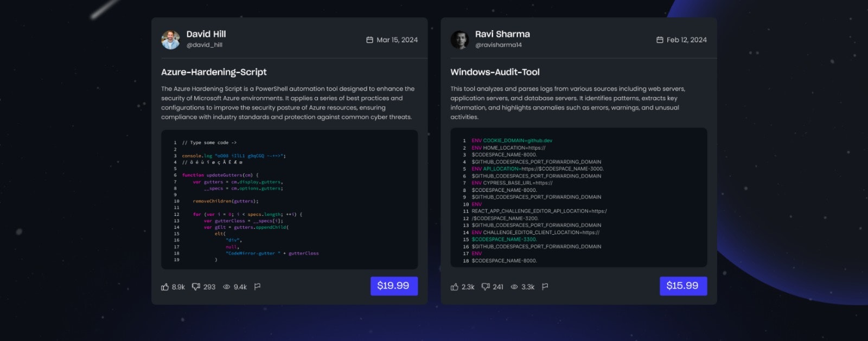Like the Windows-Audit-Tool post
Image resolution: width=868 pixels, height=341 pixels.
tap(455, 287)
